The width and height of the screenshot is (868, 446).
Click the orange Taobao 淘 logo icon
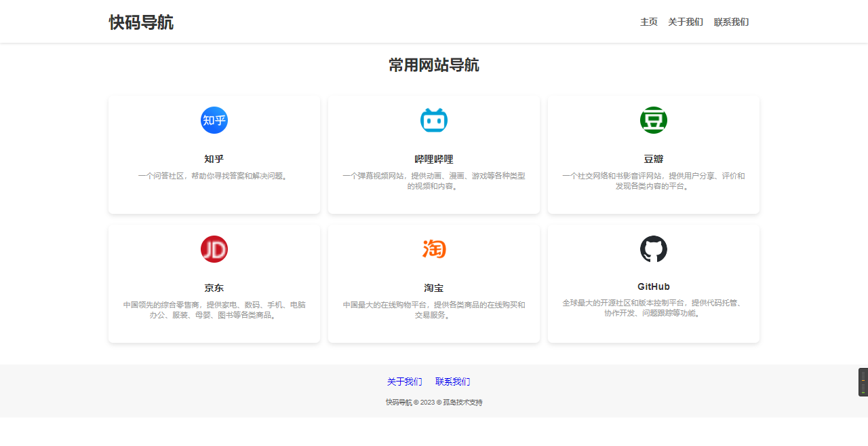(x=434, y=249)
